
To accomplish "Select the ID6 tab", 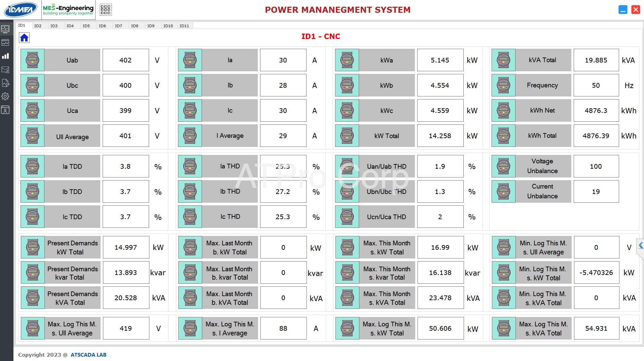I will (103, 26).
